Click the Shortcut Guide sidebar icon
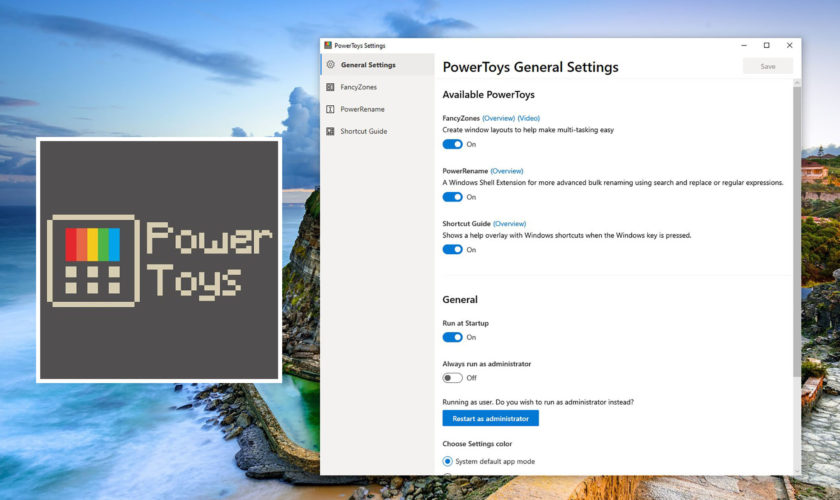The image size is (840, 500). [330, 131]
